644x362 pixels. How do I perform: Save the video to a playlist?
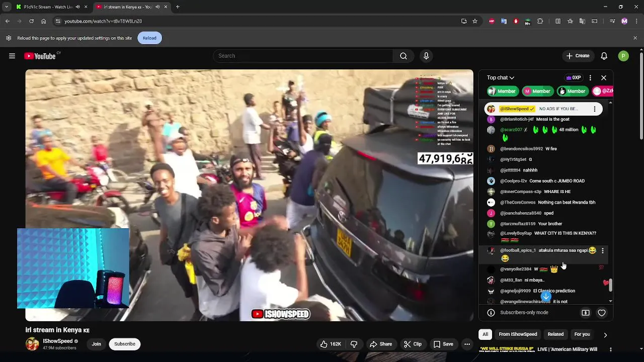[x=443, y=344]
